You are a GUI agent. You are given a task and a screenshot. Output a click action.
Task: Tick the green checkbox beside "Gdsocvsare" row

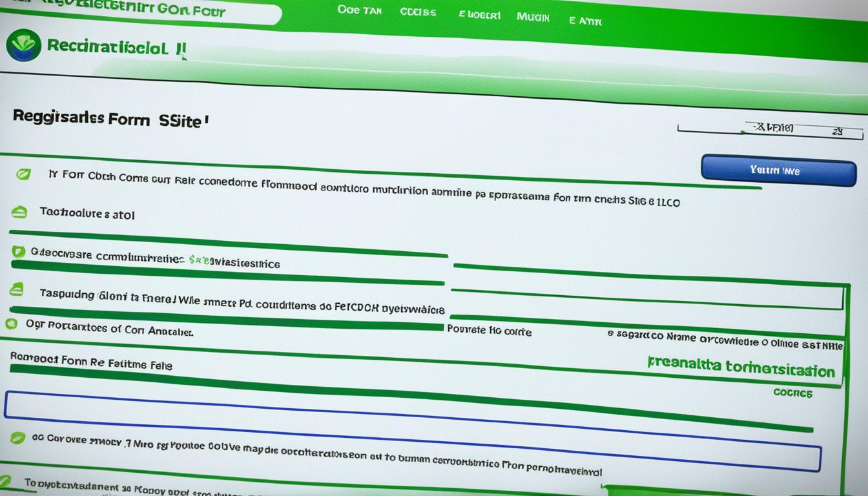coord(19,252)
